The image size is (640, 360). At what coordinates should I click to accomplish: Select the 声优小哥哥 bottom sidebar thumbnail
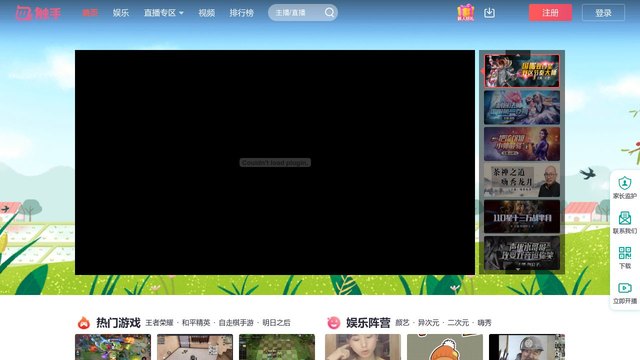522,253
